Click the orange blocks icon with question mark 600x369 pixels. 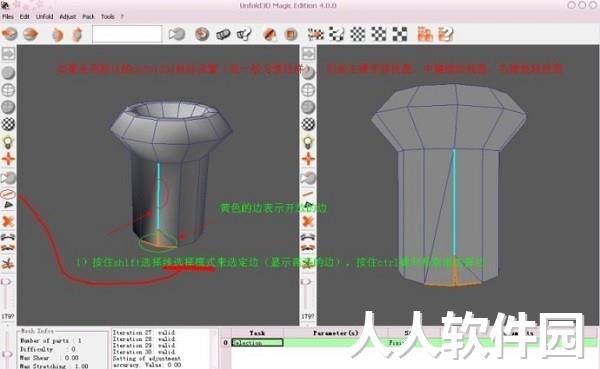[x=446, y=34]
